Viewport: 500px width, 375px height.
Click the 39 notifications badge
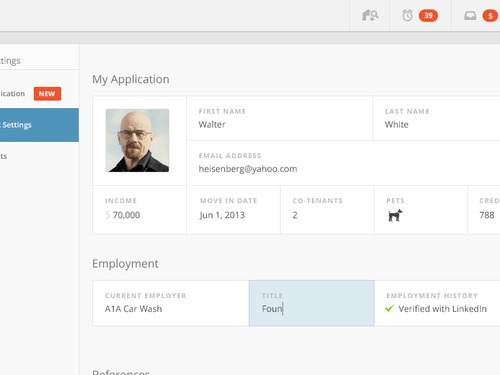[x=428, y=16]
